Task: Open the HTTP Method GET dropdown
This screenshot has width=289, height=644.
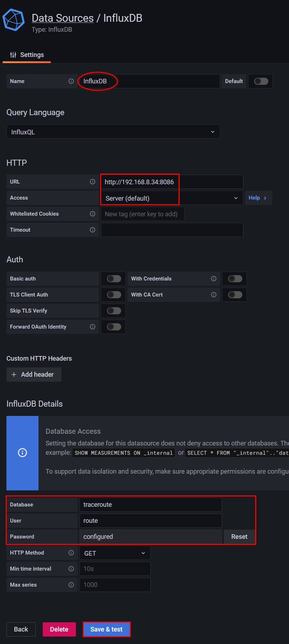Action: pos(115,553)
